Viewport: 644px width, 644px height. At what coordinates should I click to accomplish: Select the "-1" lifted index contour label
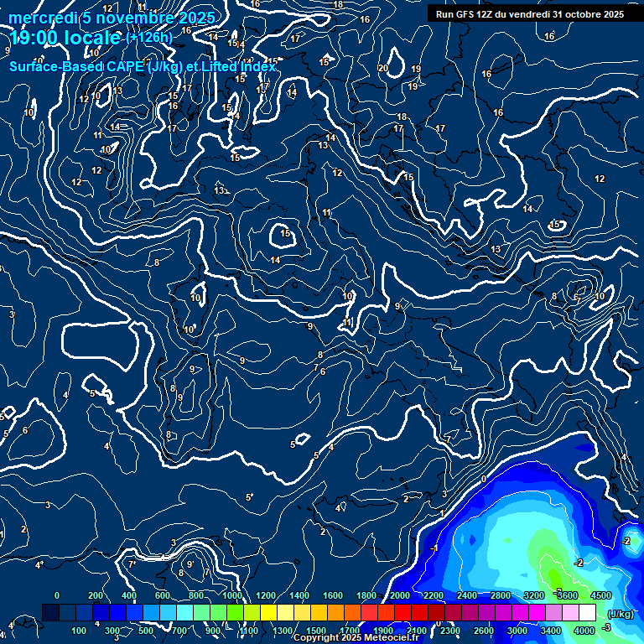pos(434,548)
